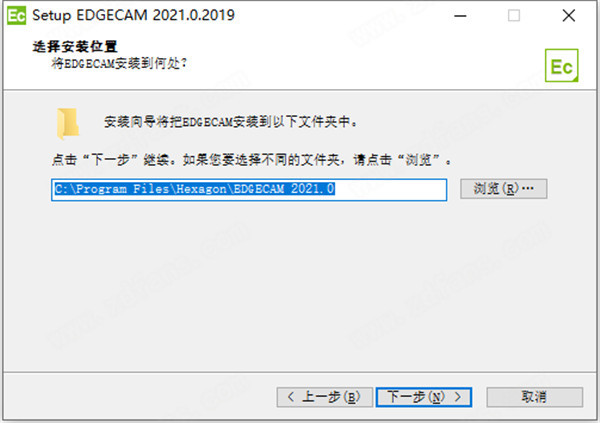Click the empty gray area below path field
This screenshot has height=423, width=600.
click(300, 283)
